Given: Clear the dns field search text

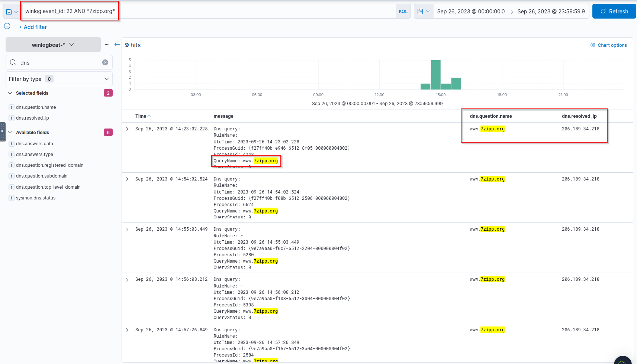Looking at the screenshot, I should pyautogui.click(x=105, y=62).
